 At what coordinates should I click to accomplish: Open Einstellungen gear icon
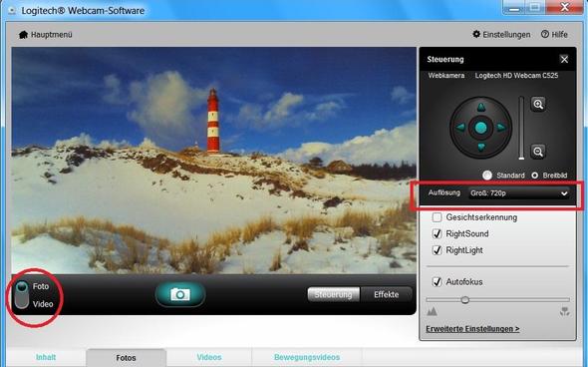coord(476,34)
